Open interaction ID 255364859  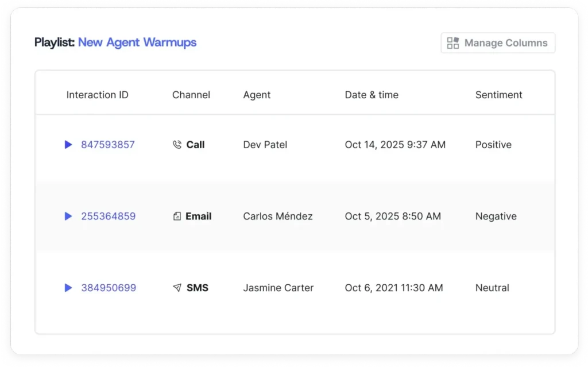point(109,217)
